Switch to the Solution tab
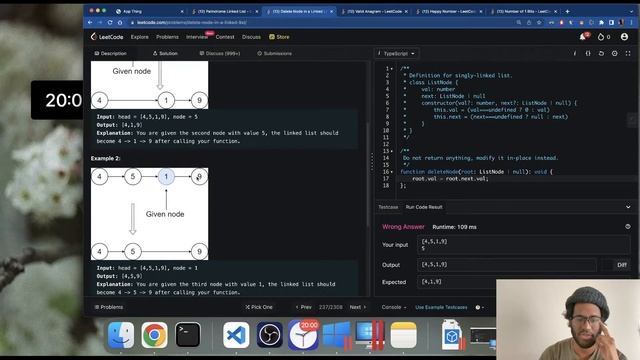Screen dimensions: 640x360 tap(165, 53)
